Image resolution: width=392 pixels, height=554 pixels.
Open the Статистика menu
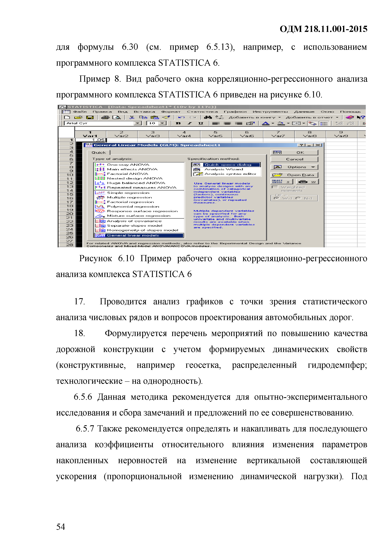(202, 112)
